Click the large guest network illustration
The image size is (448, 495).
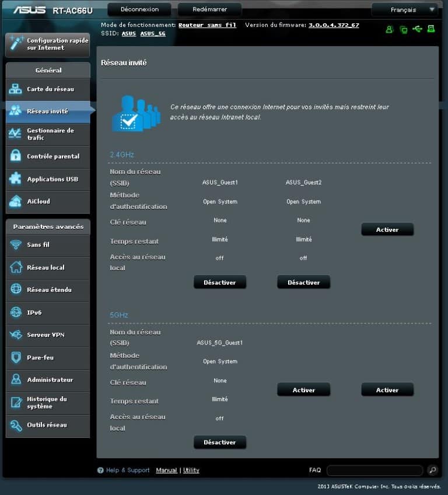[x=136, y=113]
